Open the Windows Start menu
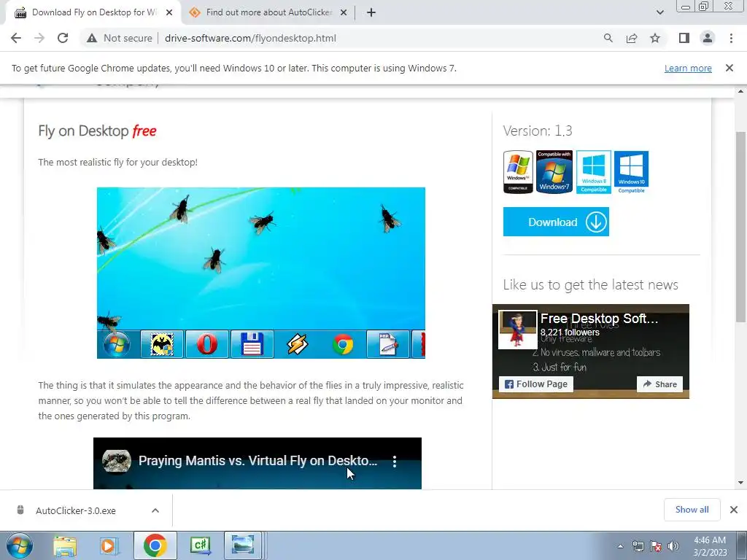This screenshot has height=560, width=747. point(20,545)
